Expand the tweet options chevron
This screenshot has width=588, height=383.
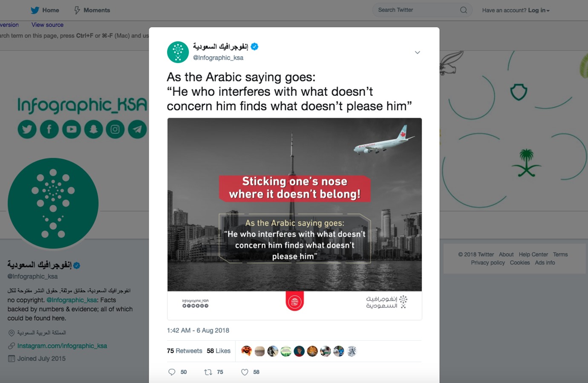(x=417, y=52)
